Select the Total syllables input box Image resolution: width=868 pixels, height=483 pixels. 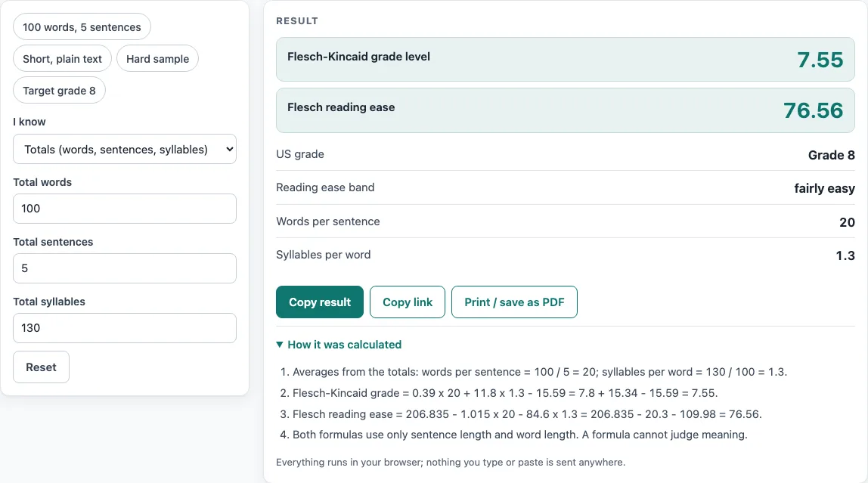click(125, 328)
